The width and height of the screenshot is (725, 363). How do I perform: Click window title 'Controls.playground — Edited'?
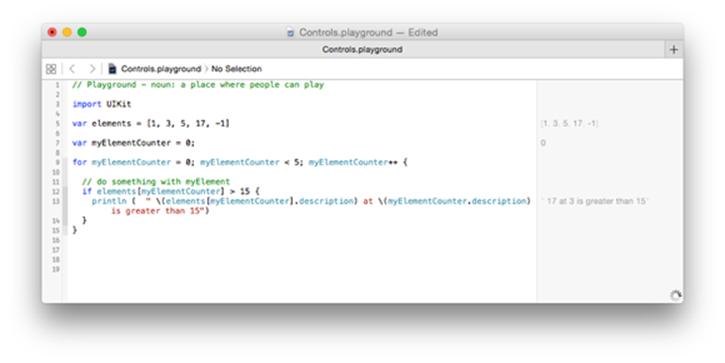(x=368, y=32)
